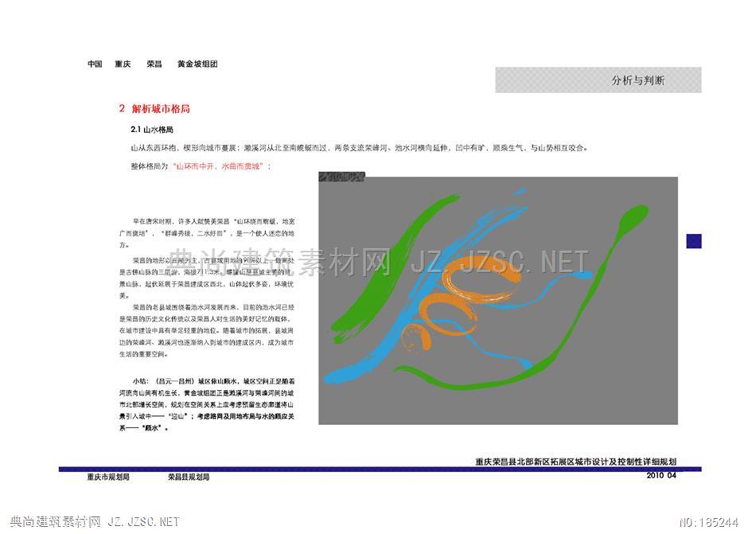Click the dark fragment at diagram's top-left corner
The width and height of the screenshot is (756, 534).
[x=340, y=180]
